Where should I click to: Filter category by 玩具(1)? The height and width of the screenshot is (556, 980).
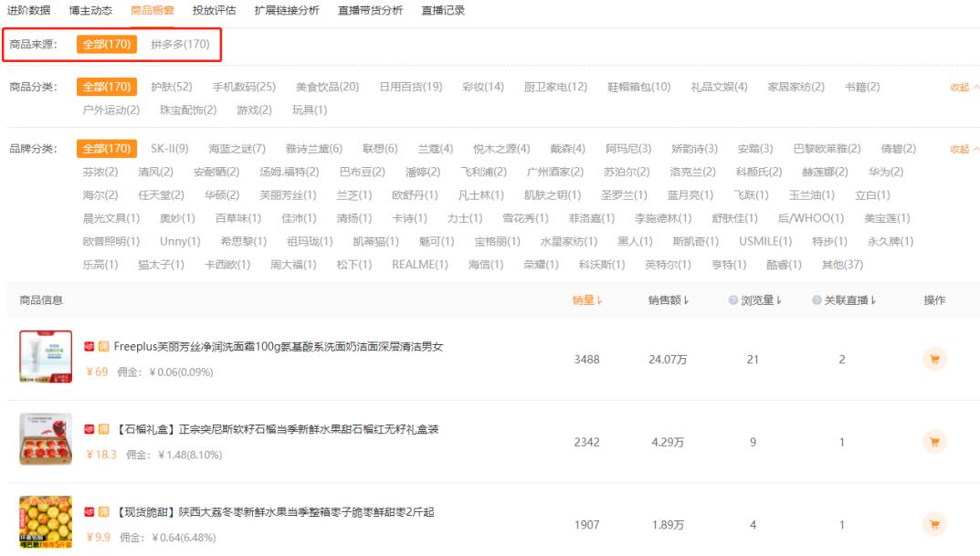(x=310, y=110)
